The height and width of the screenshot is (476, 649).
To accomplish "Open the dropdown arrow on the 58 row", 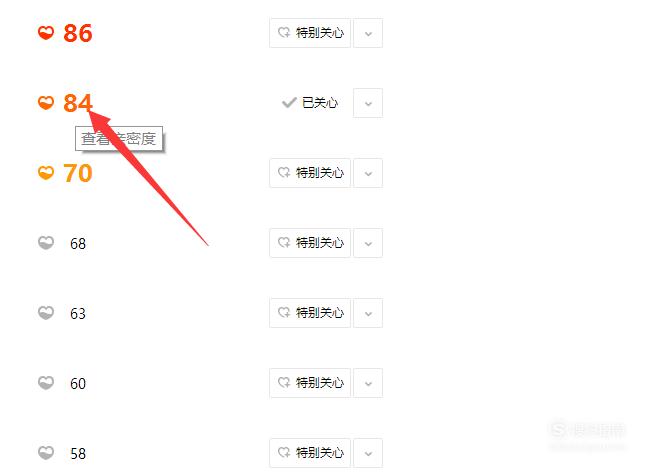I will click(x=368, y=453).
